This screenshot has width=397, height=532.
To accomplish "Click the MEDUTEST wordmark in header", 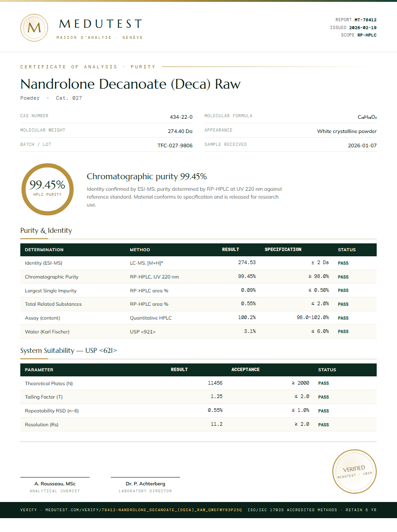I will [100, 24].
